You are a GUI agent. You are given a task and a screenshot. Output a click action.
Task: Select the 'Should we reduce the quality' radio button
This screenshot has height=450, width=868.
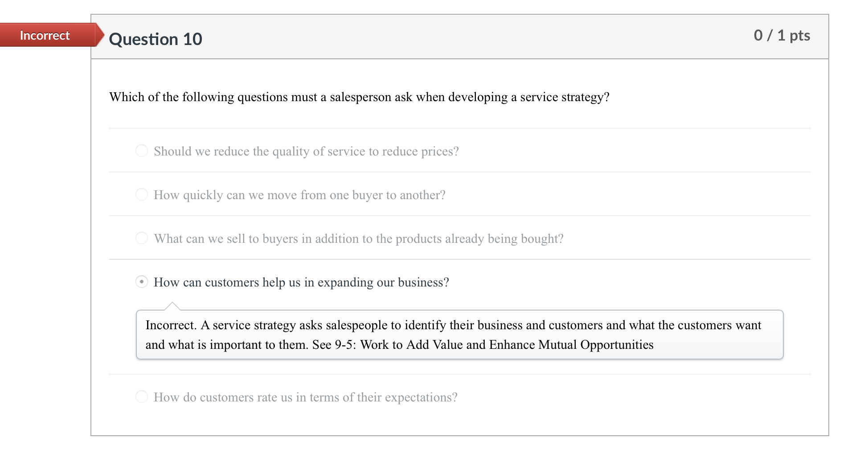(141, 151)
